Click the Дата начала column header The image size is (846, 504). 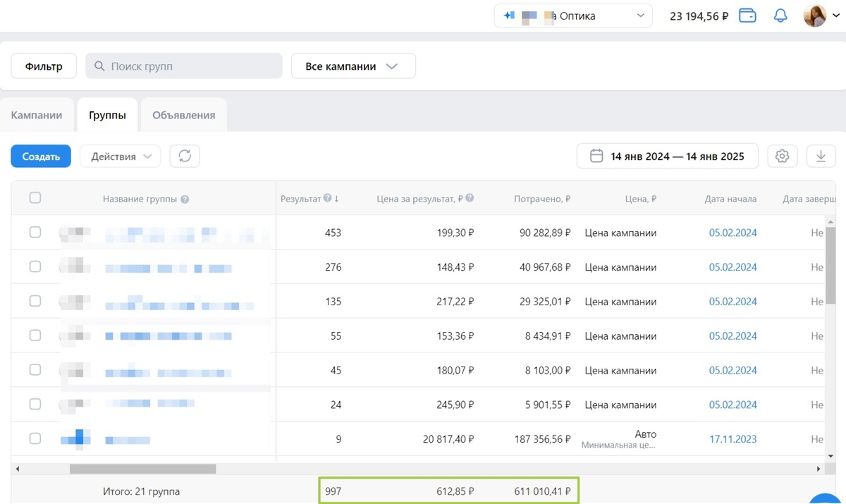click(x=730, y=199)
